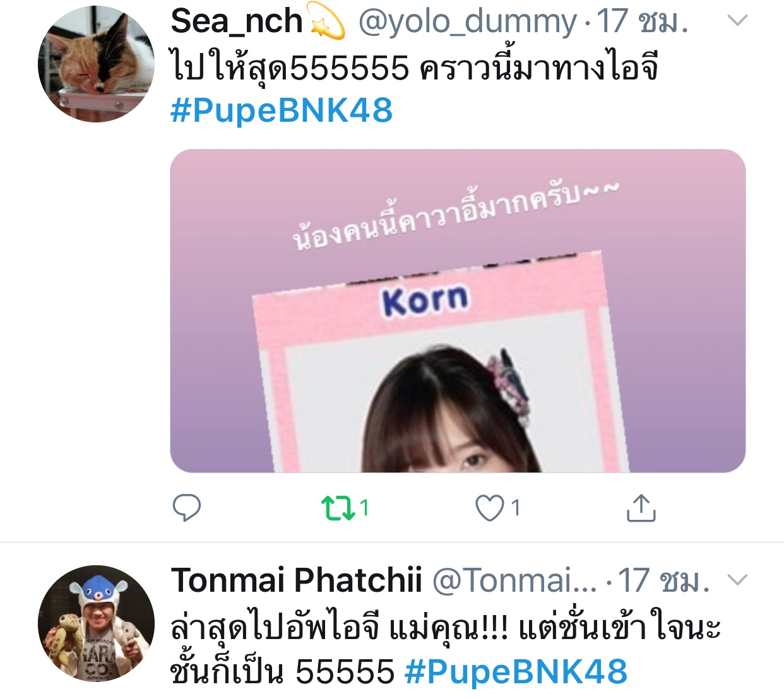
Task: Tap the retweet count number 1
Action: [364, 508]
